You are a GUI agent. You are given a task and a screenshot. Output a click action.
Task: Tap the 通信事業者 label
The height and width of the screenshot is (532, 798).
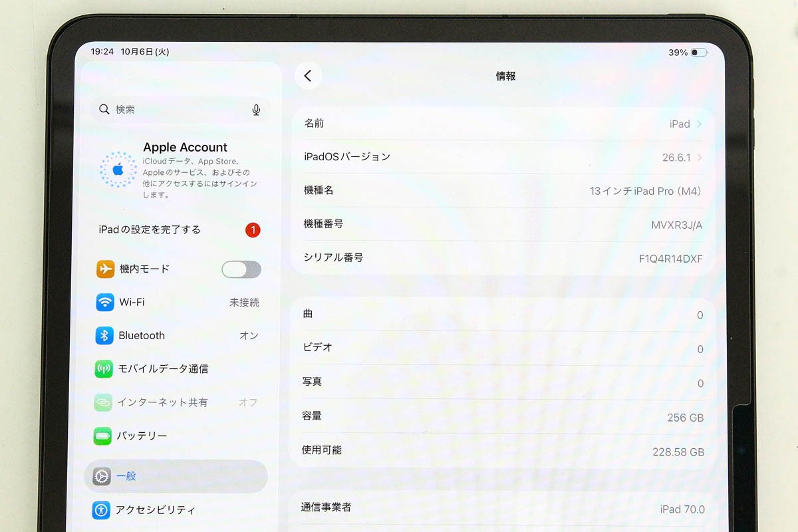(326, 507)
